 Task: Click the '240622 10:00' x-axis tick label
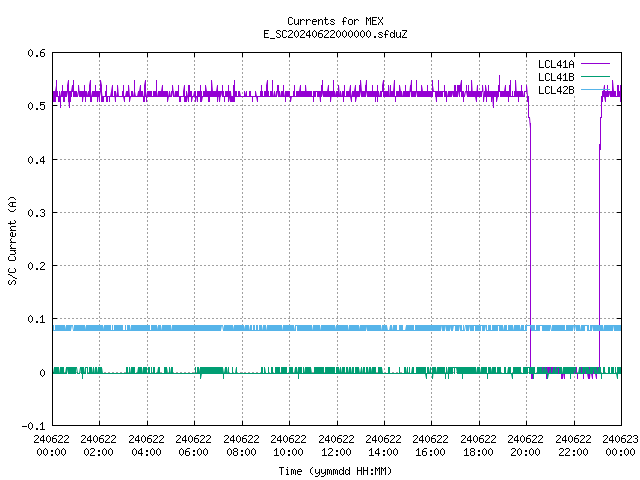(288, 446)
